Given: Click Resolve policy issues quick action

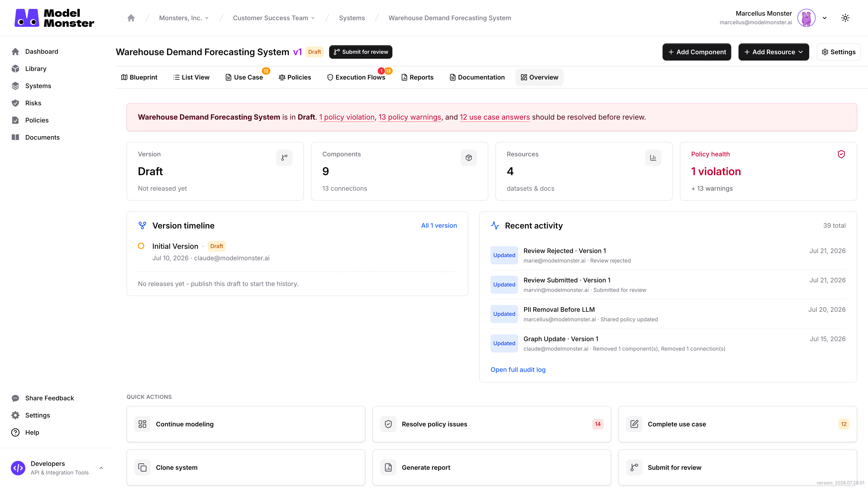Looking at the screenshot, I should 492,424.
